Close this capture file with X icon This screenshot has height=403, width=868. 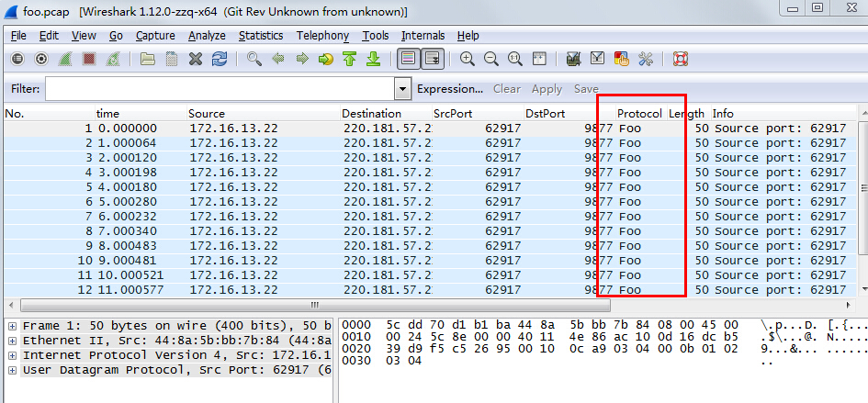196,59
